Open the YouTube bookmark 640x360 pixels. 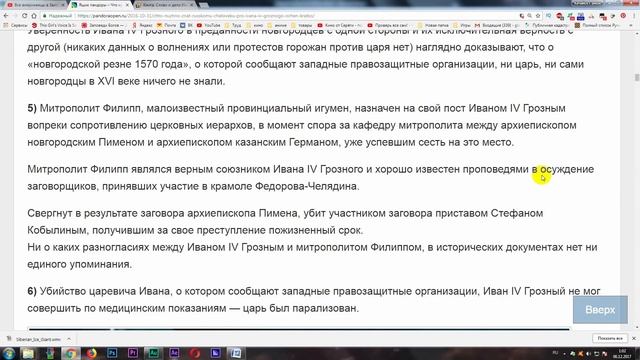[209, 25]
